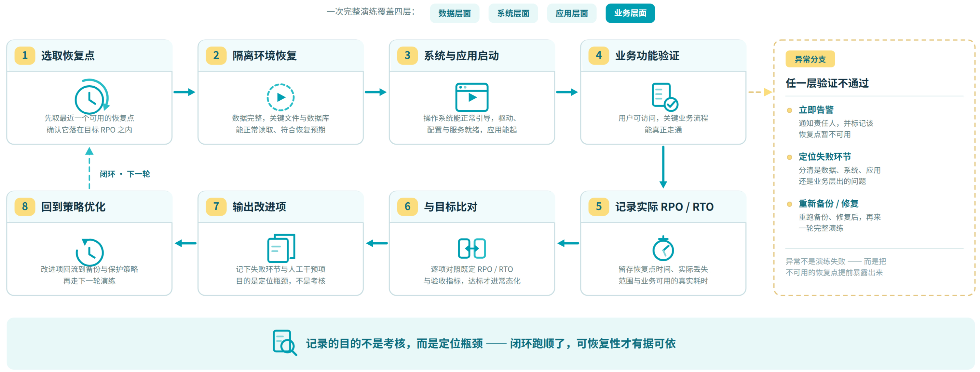Click the 记录的目的不是考核 banner text

click(491, 343)
